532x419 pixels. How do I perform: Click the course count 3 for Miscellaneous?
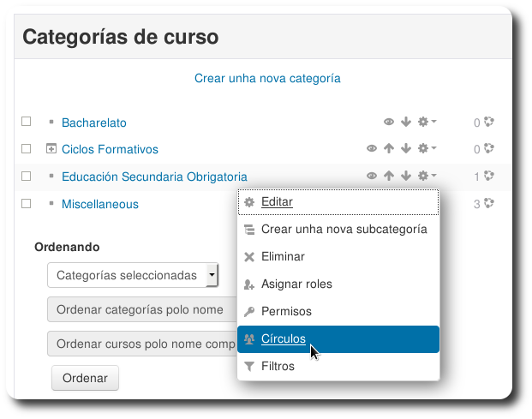click(476, 204)
